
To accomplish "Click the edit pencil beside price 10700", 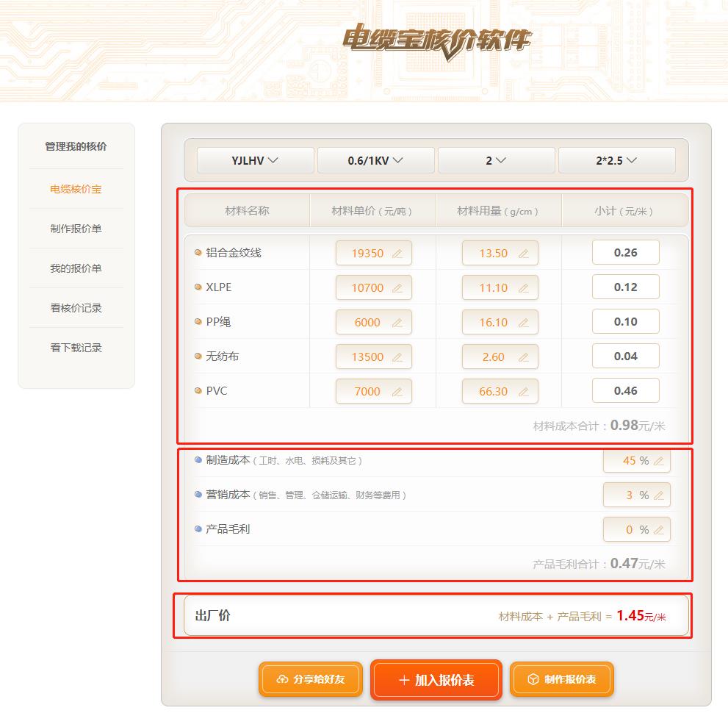I will pos(397,288).
